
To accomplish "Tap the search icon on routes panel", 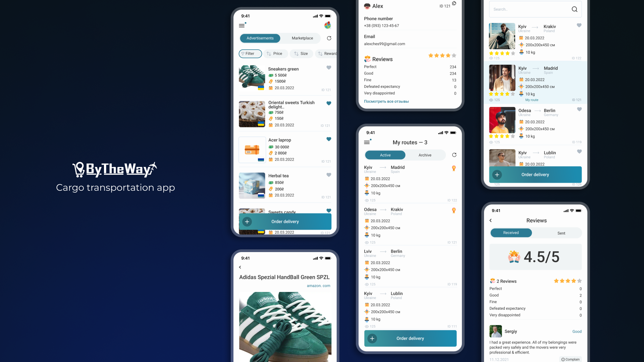I will 574,9.
